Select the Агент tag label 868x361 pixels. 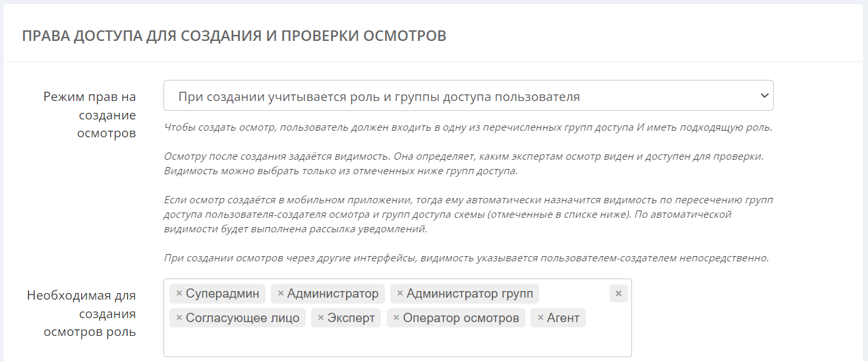(x=563, y=318)
